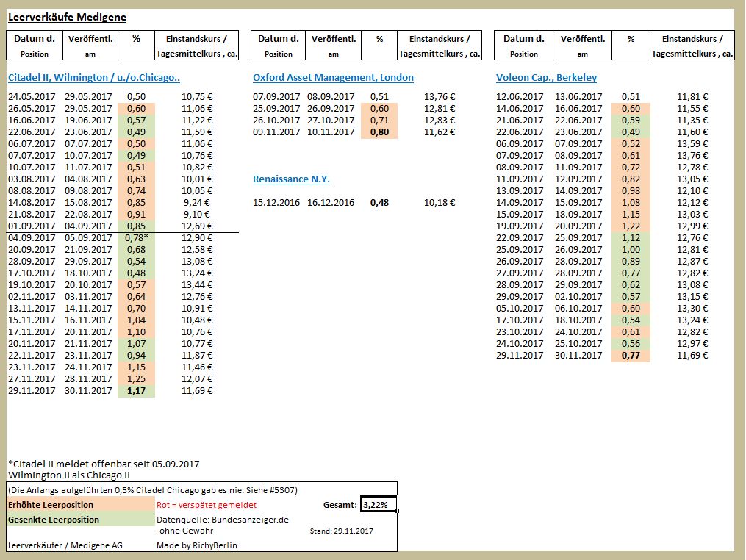Click the footnote about Citadel II meldet
Viewport: 746px width, 560px height.
pos(96,464)
